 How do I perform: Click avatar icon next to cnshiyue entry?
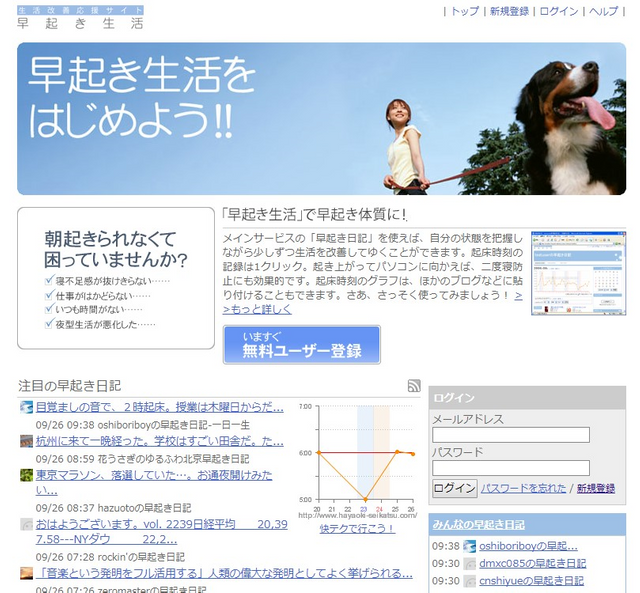[x=469, y=581]
